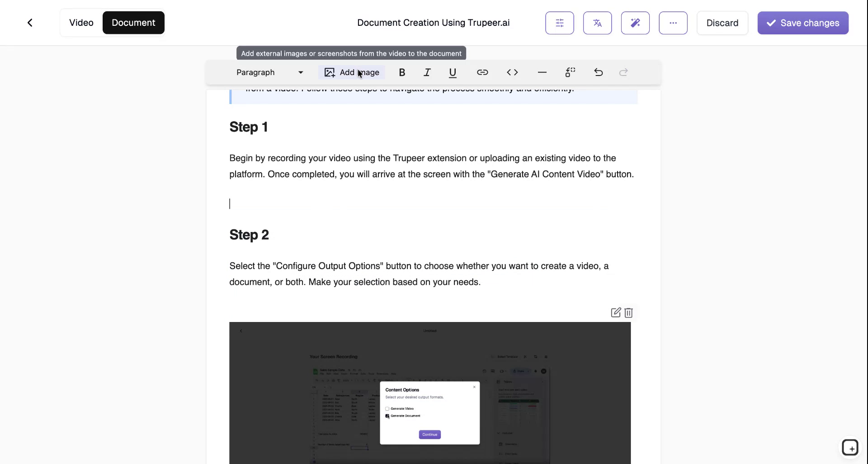Save changes to the document
Viewport: 868px width, 464px height.
[x=802, y=23]
